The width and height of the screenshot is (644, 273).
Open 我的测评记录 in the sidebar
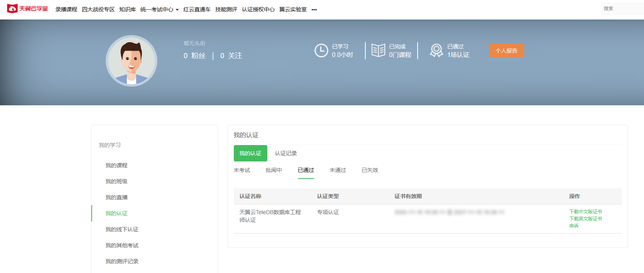pyautogui.click(x=122, y=261)
